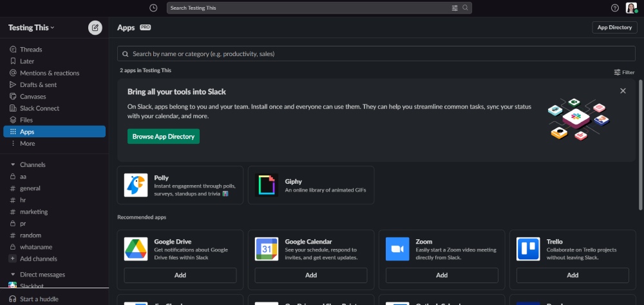Click the apps search field

tap(376, 54)
